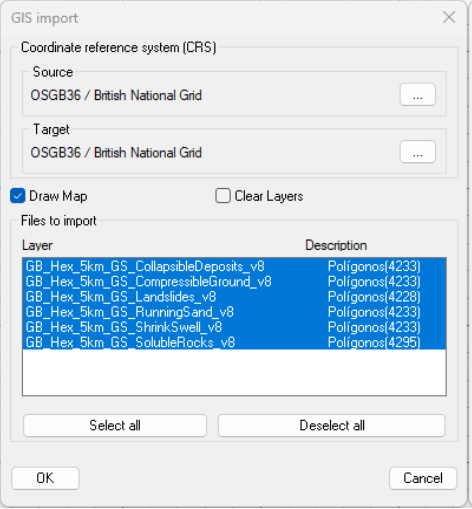Select the Landslides_v8 layer row

(234, 297)
